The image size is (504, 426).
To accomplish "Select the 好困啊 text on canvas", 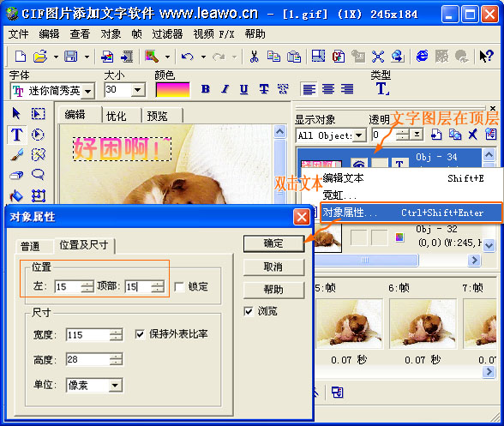I will tap(122, 149).
